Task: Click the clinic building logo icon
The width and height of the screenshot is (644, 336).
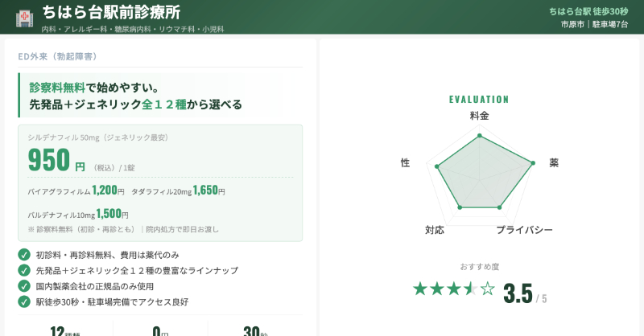Action: [x=25, y=17]
